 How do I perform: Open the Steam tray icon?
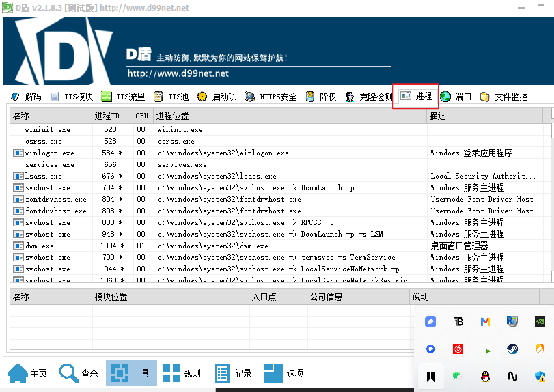coord(513,349)
